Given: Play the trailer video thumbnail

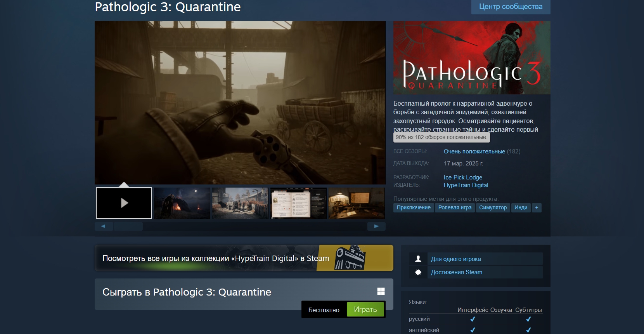Looking at the screenshot, I should 124,203.
